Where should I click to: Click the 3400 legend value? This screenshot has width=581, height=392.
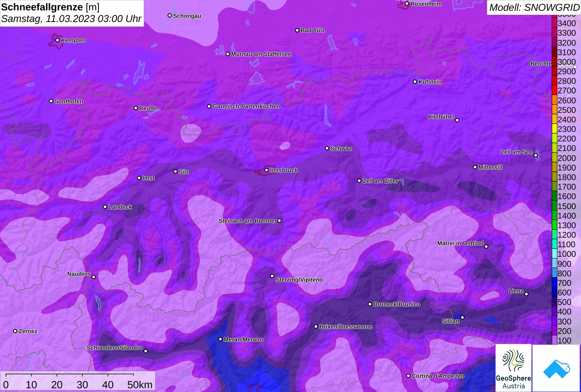tap(566, 24)
